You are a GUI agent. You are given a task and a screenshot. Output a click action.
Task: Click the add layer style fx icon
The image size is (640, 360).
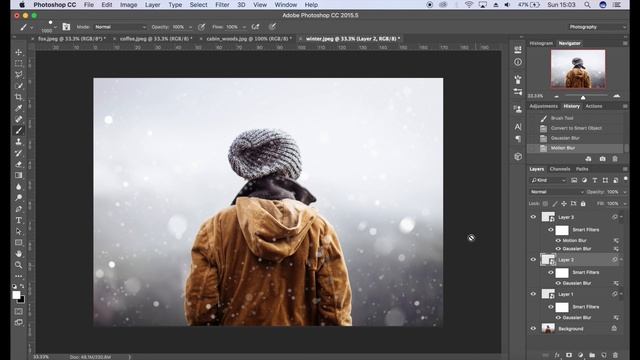coord(557,355)
